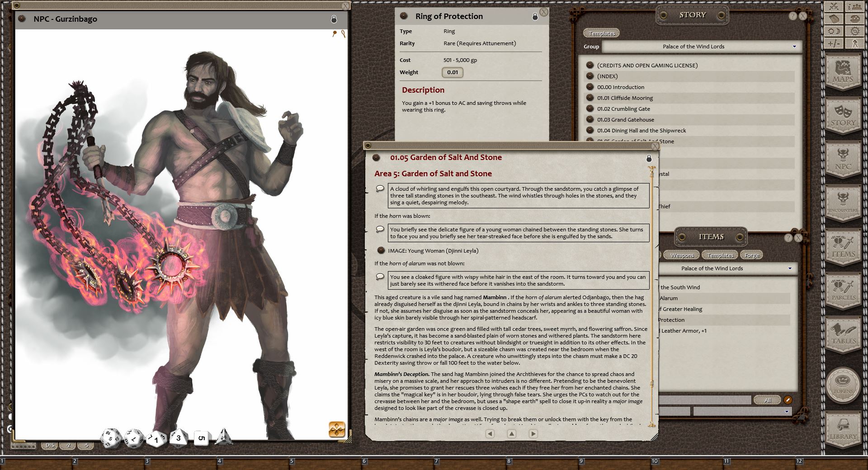Click the Items All filter button
The width and height of the screenshot is (868, 470).
point(767,400)
